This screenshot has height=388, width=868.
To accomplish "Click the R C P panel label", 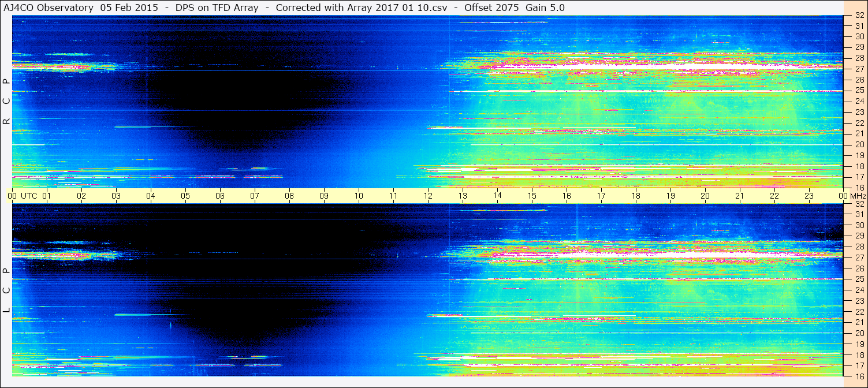I will 6,101.
